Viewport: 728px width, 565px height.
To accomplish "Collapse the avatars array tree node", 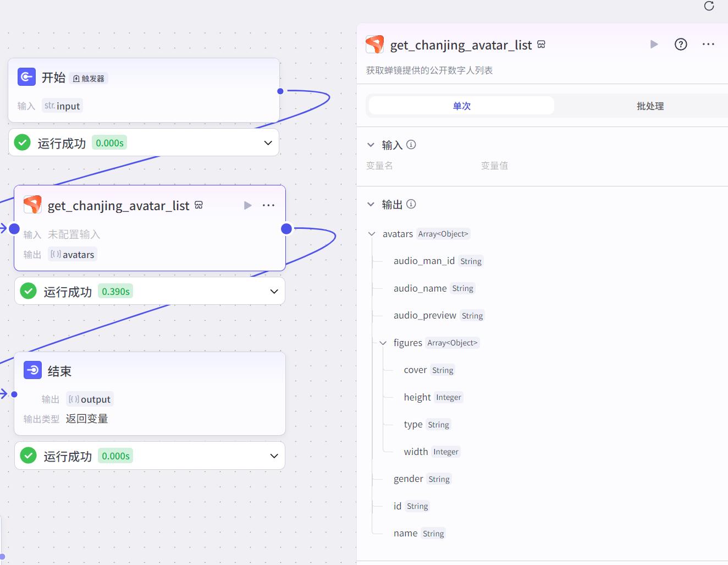I will (372, 234).
